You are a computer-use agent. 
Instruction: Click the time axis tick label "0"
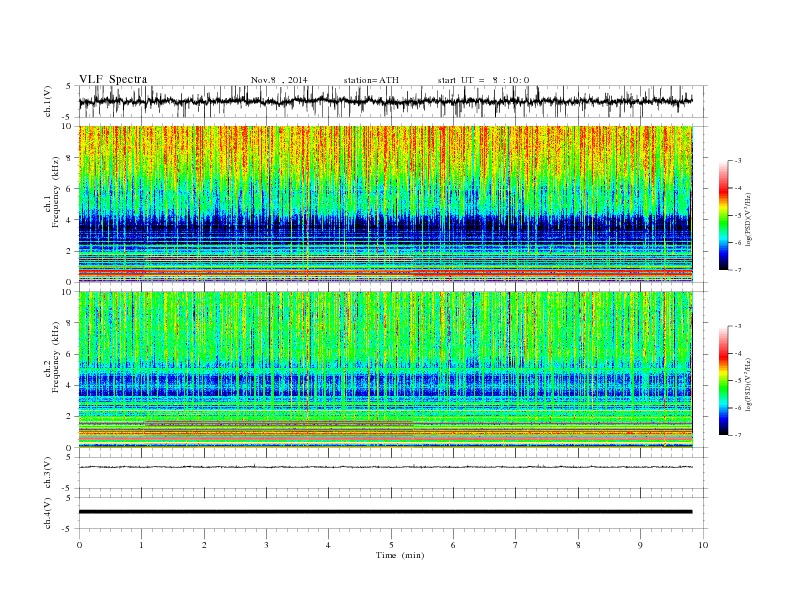click(79, 545)
